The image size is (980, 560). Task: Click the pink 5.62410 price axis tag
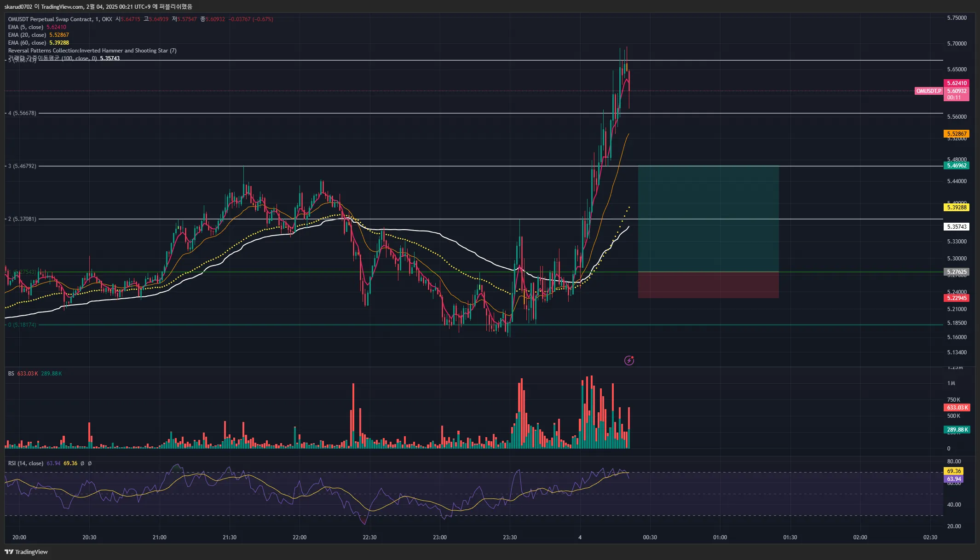point(957,83)
